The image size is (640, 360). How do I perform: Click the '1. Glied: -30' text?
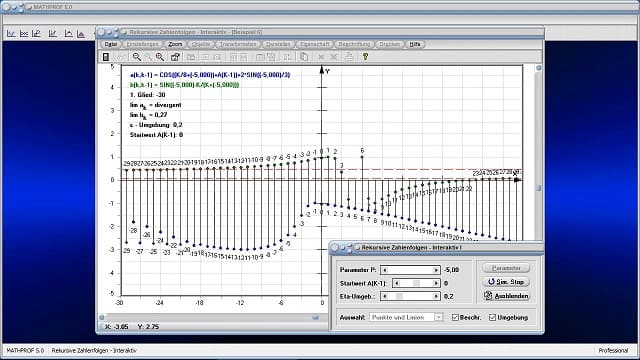point(147,95)
